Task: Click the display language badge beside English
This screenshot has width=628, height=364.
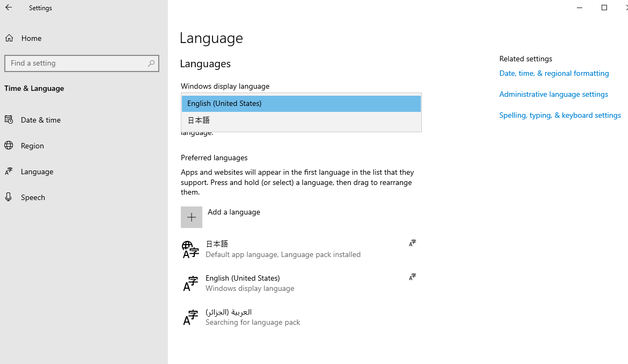Action: click(x=413, y=277)
